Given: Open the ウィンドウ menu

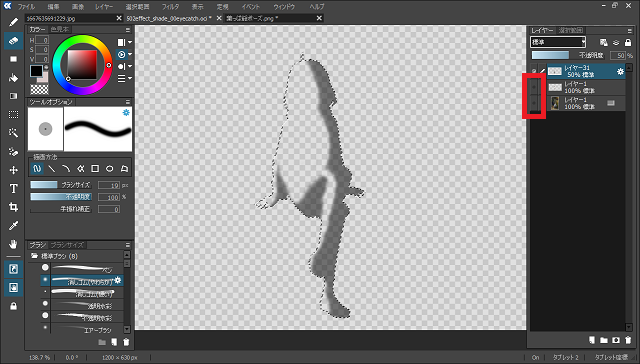Looking at the screenshot, I should [284, 7].
